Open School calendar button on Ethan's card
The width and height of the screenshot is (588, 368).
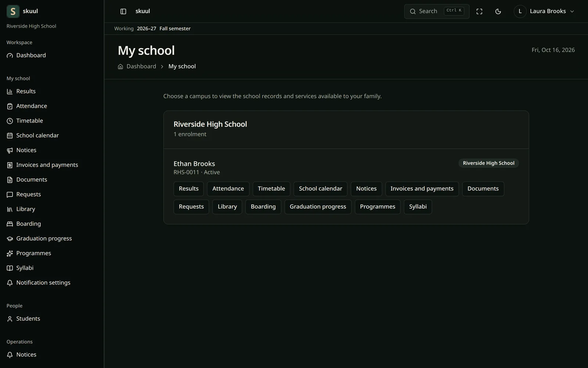pos(320,189)
